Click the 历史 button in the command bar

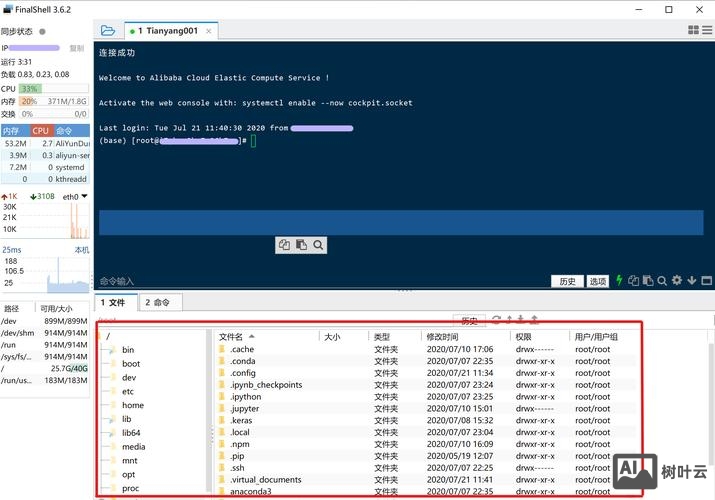click(567, 282)
